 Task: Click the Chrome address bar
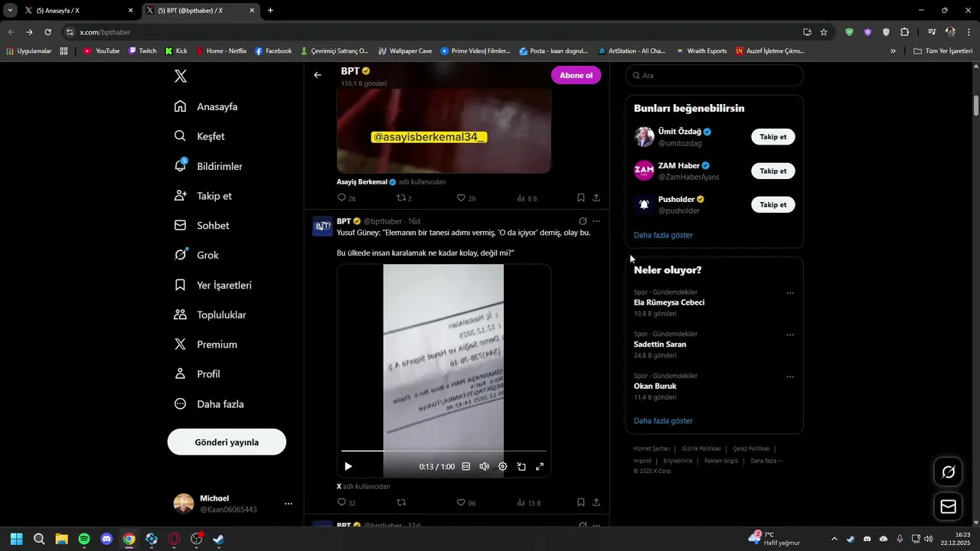click(436, 32)
